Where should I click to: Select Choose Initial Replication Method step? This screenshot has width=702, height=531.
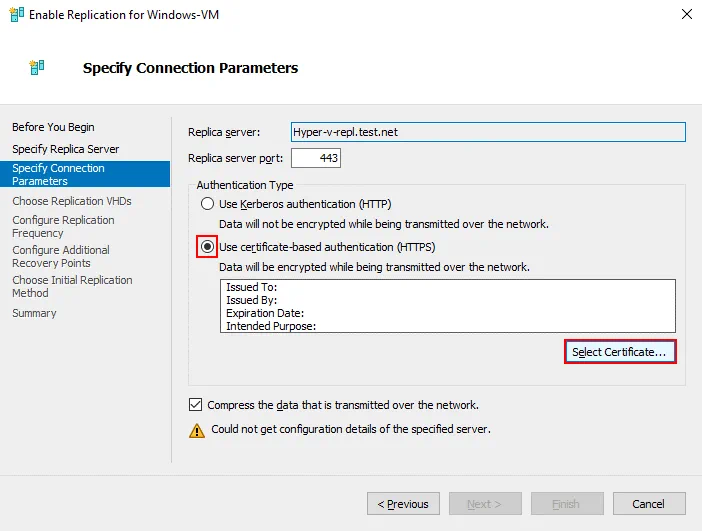coord(72,286)
